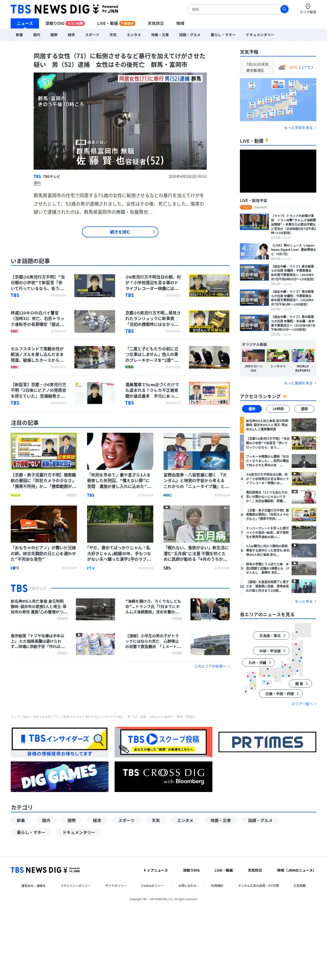Click the crown icon beside アクセスランキング
Image resolution: width=327 pixels, height=980 pixels.
point(285,396)
